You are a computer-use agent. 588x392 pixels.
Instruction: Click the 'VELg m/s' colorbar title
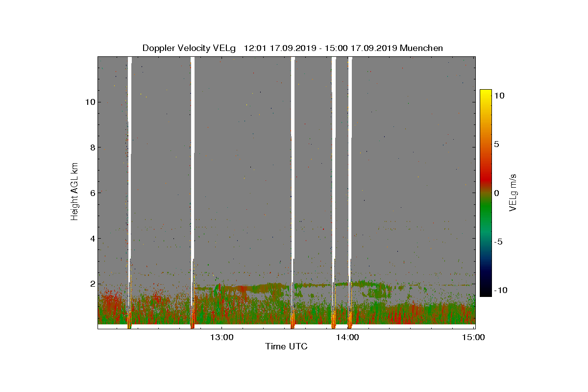pyautogui.click(x=513, y=193)
